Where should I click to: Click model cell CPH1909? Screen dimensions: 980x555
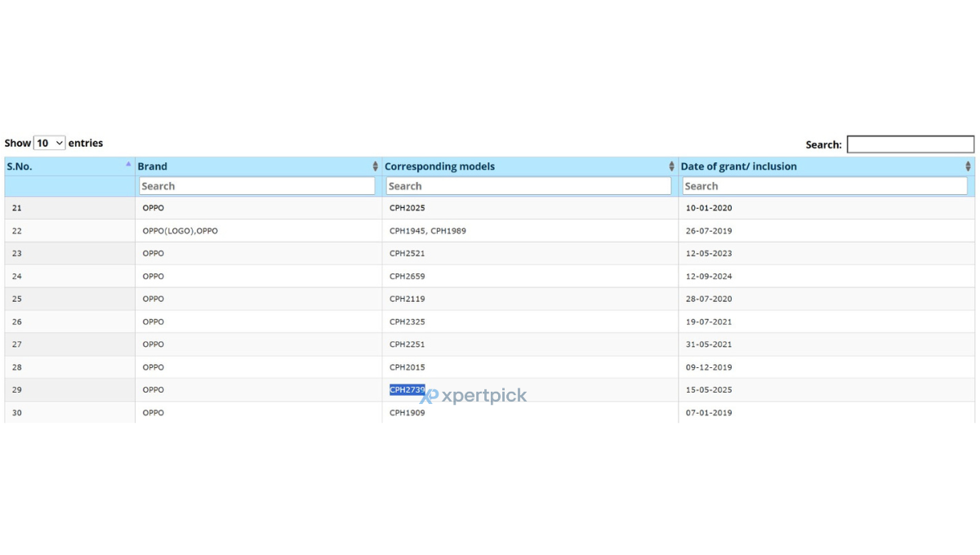tap(530, 413)
